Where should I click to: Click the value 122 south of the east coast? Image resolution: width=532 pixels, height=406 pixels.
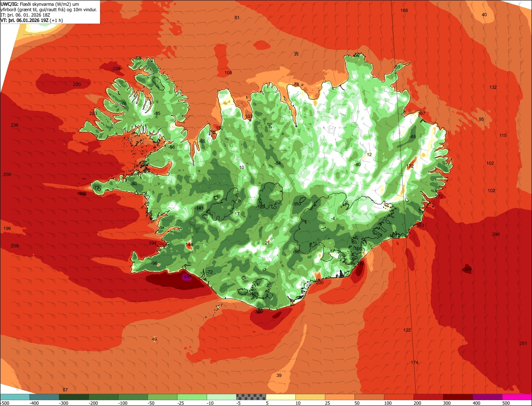(407, 330)
